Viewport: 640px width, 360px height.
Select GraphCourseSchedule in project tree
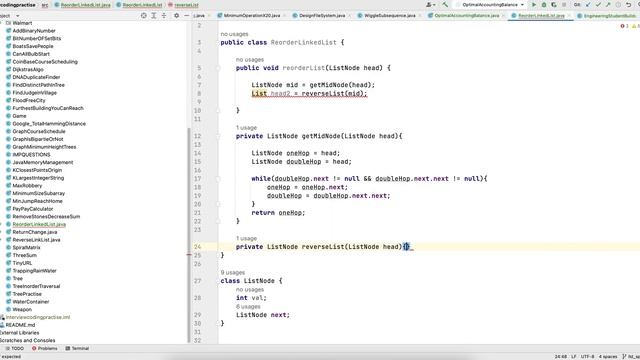(x=39, y=131)
